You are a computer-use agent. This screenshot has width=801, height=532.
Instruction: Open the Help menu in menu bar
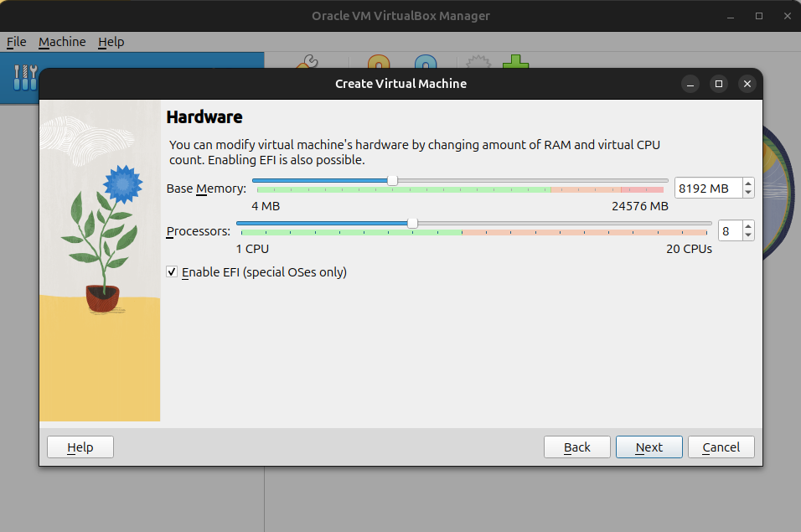[x=111, y=42]
